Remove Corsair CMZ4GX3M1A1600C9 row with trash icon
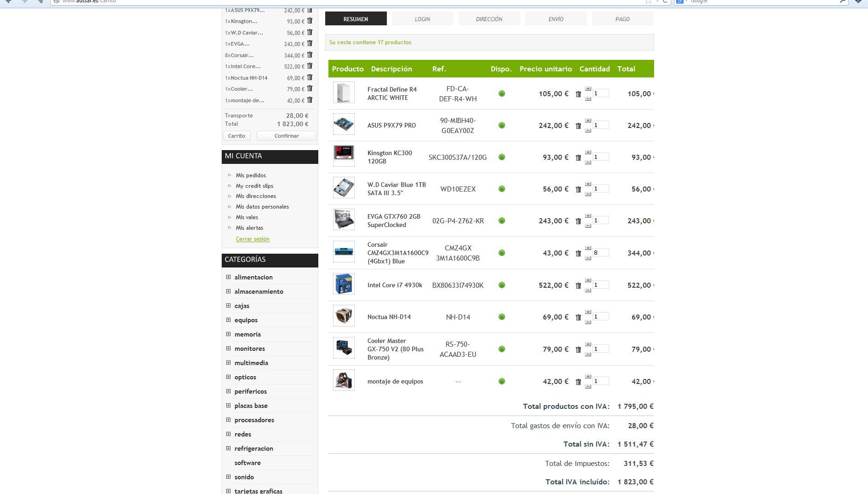 point(578,253)
